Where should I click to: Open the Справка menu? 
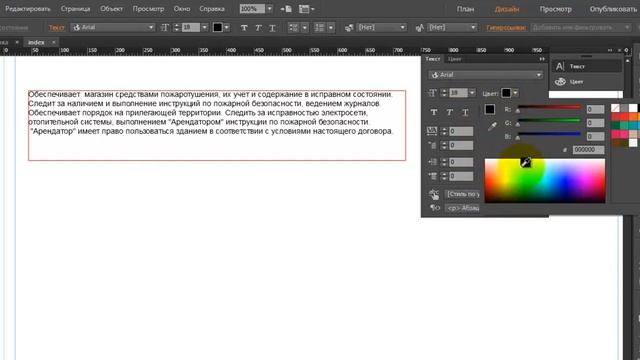coord(212,9)
